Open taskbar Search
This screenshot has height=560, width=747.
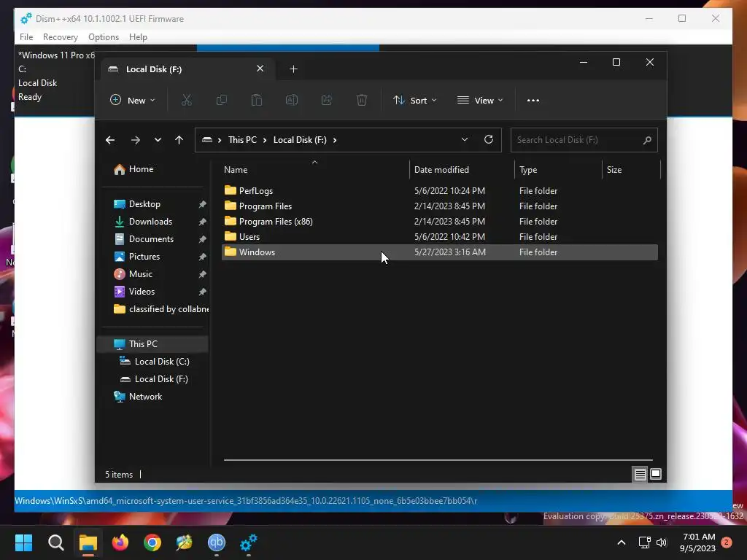(55, 542)
